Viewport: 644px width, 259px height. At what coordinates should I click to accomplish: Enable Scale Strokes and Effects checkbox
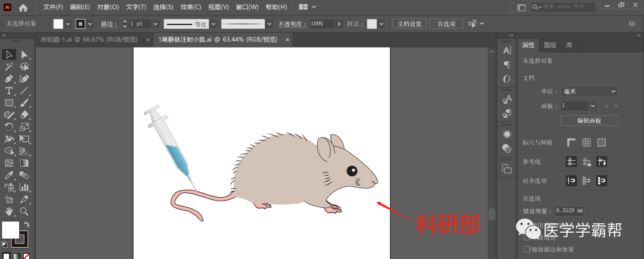(527, 249)
